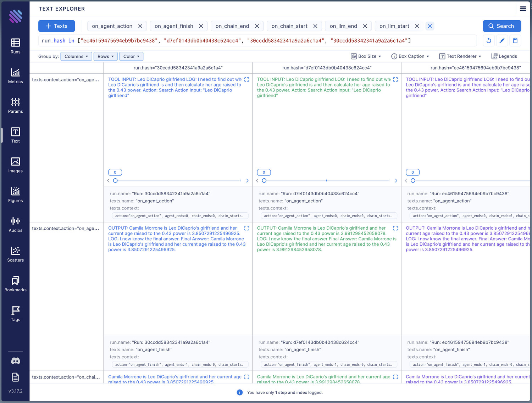Previous step arrow in run d7ef0143 box
The width and height of the screenshot is (532, 403).
pos(257,181)
